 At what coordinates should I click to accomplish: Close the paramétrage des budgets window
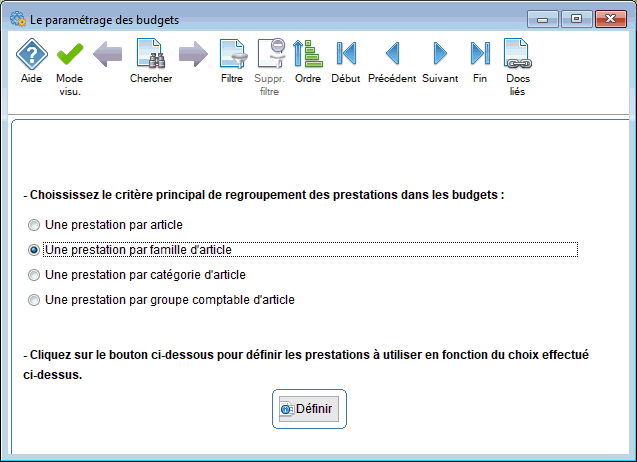pos(611,19)
